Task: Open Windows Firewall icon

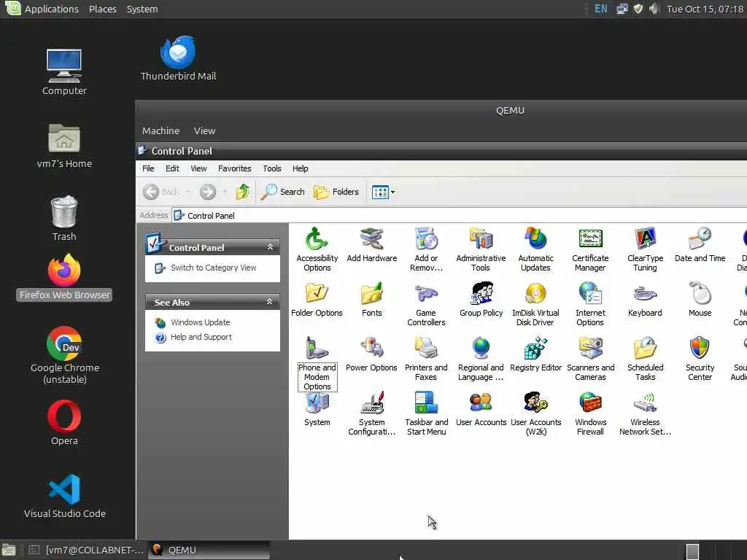Action: (x=590, y=414)
